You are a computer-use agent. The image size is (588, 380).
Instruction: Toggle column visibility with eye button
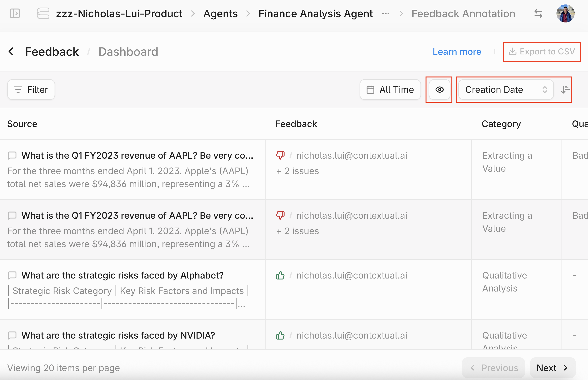tap(439, 89)
